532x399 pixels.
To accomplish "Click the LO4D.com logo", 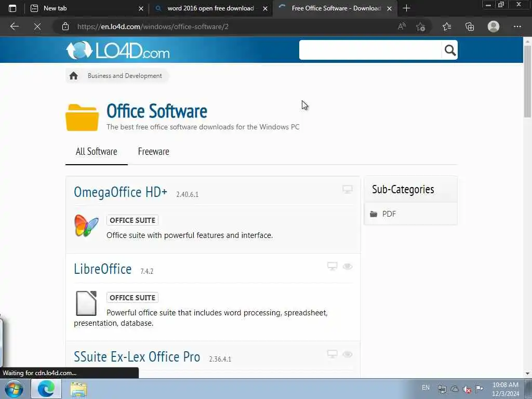I will (x=117, y=50).
